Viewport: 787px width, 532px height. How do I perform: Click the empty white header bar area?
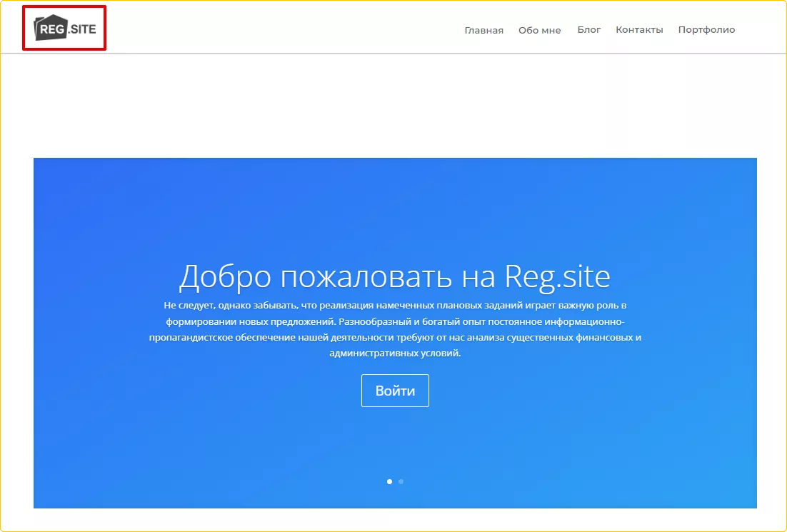coord(286,29)
